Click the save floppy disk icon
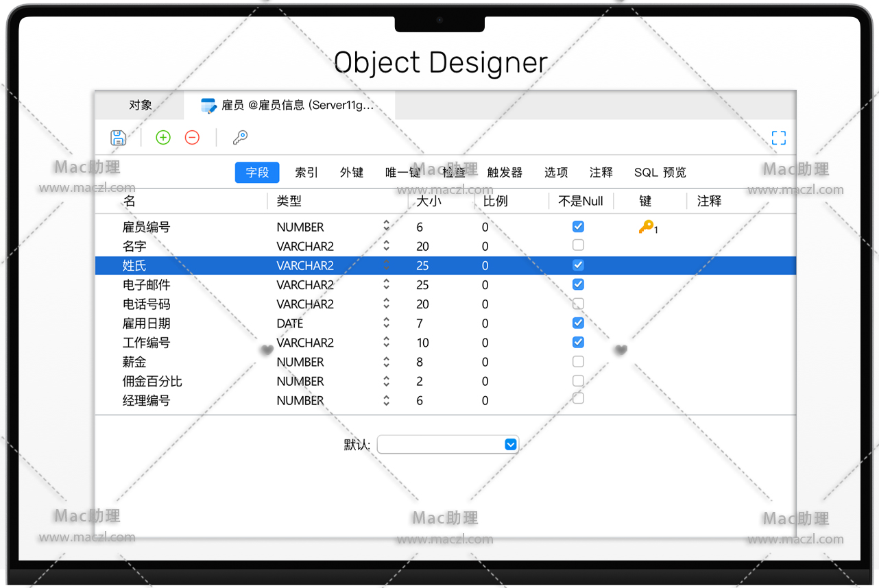879x588 pixels. click(x=118, y=138)
